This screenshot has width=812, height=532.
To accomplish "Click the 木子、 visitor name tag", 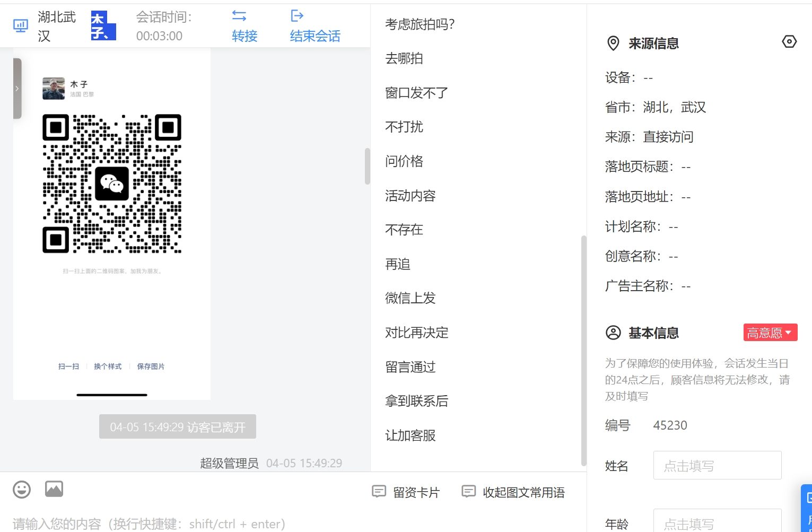I will click(103, 26).
